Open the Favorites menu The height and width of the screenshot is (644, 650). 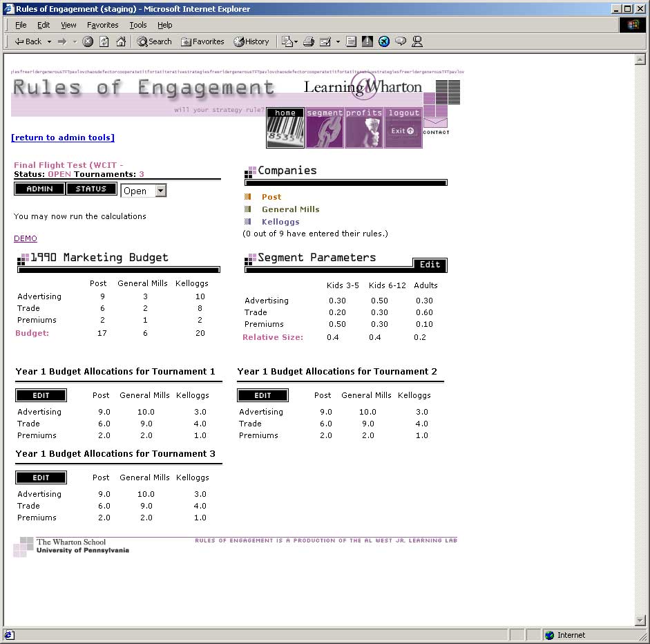[102, 25]
